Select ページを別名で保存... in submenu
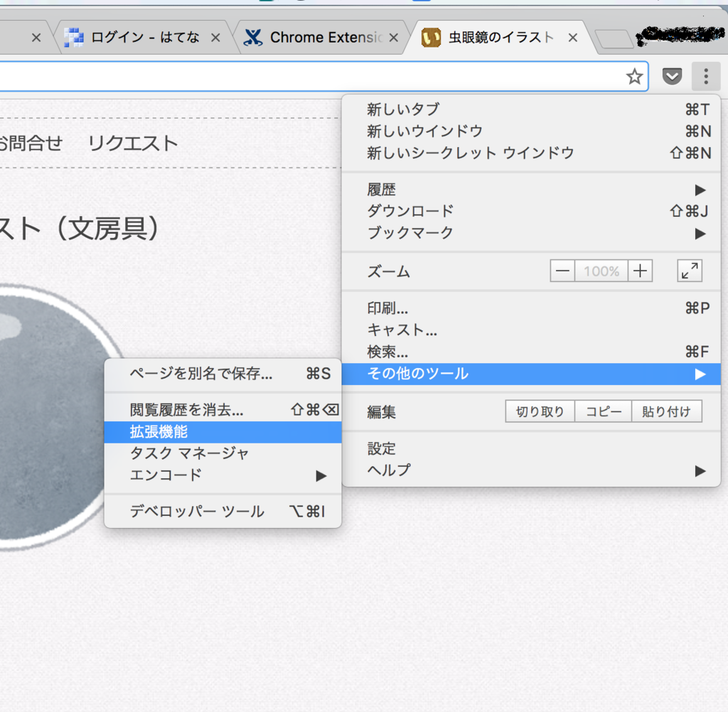This screenshot has width=728, height=712. click(x=223, y=374)
